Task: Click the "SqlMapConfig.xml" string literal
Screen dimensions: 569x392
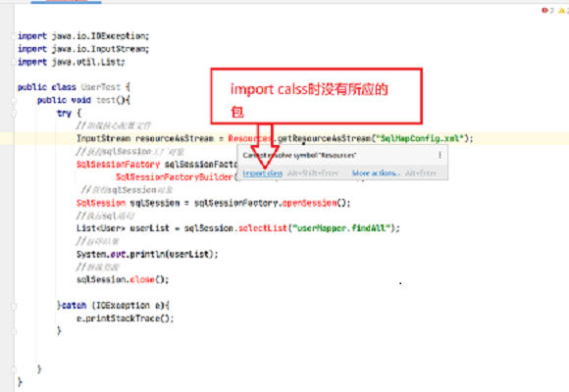Action: tap(420, 138)
